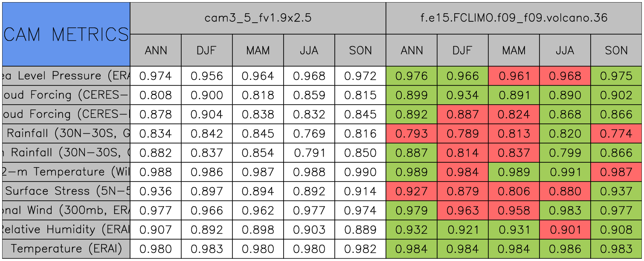
Task: Click the red cell showing 0.806
Action: 513,191
